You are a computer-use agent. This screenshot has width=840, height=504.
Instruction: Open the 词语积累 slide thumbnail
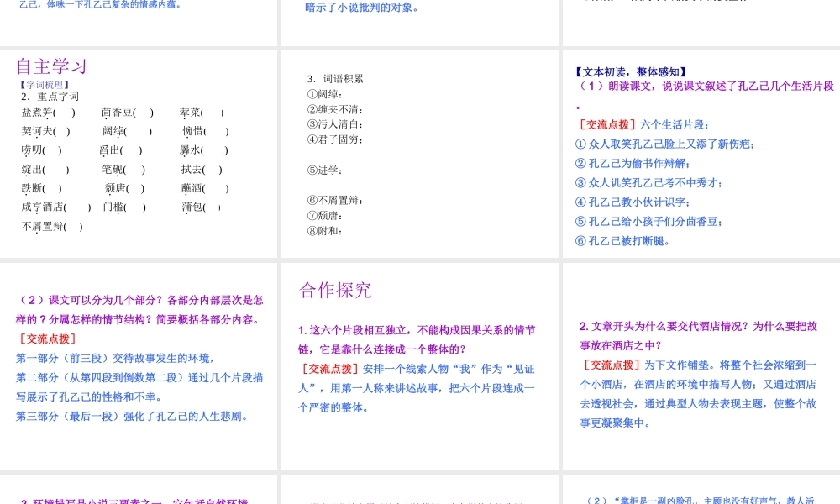click(x=419, y=154)
